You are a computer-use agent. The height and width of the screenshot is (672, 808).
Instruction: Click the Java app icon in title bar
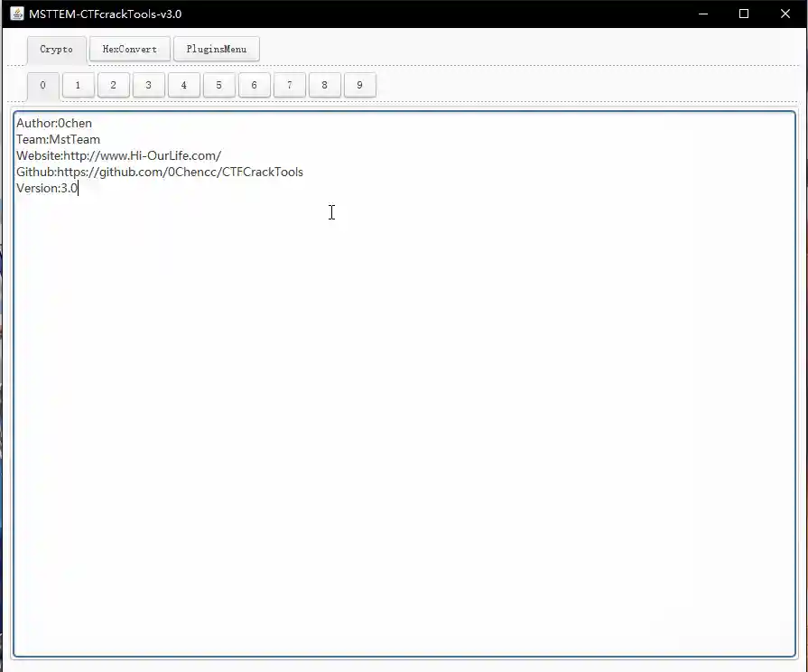click(x=17, y=14)
